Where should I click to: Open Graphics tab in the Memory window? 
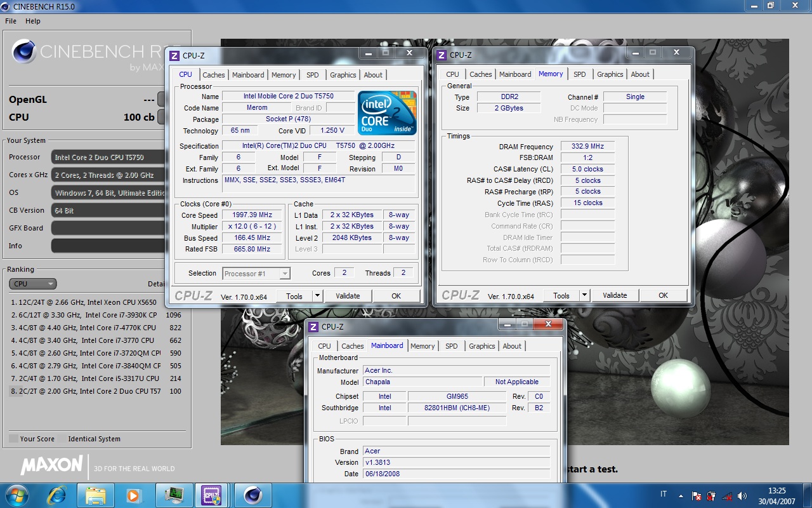(610, 74)
